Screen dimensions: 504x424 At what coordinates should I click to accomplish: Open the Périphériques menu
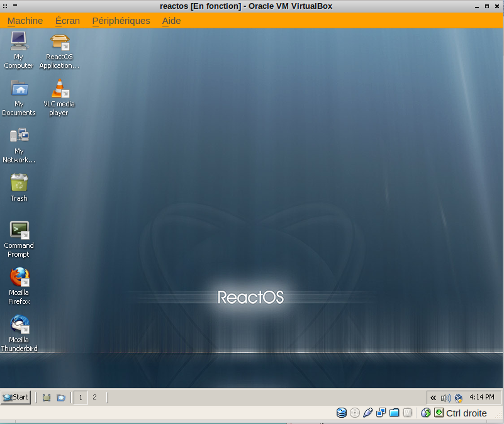click(121, 21)
